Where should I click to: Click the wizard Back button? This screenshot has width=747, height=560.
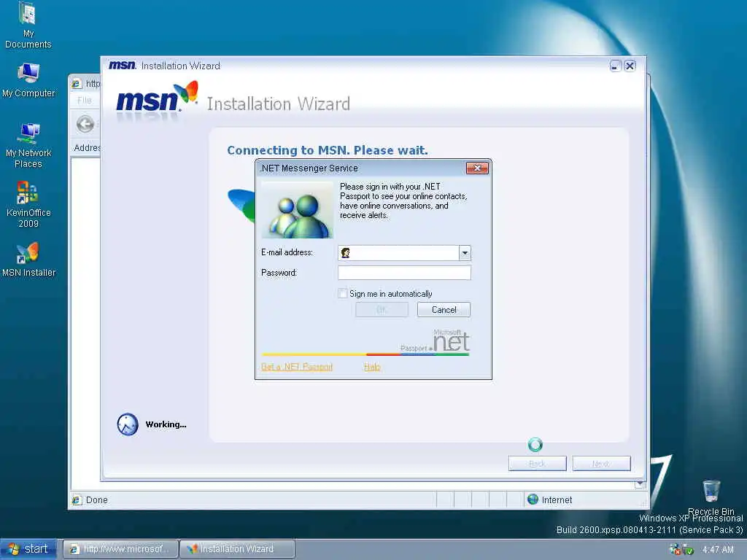point(538,463)
